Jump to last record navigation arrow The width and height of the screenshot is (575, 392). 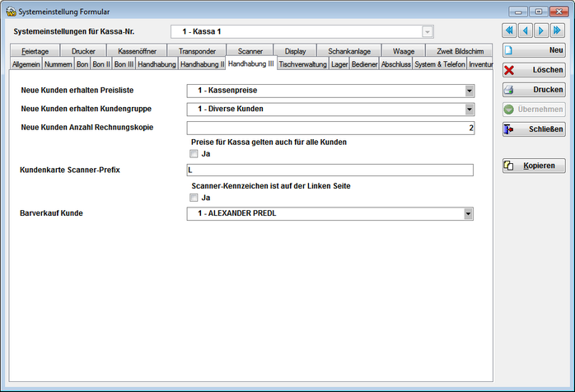(x=558, y=30)
